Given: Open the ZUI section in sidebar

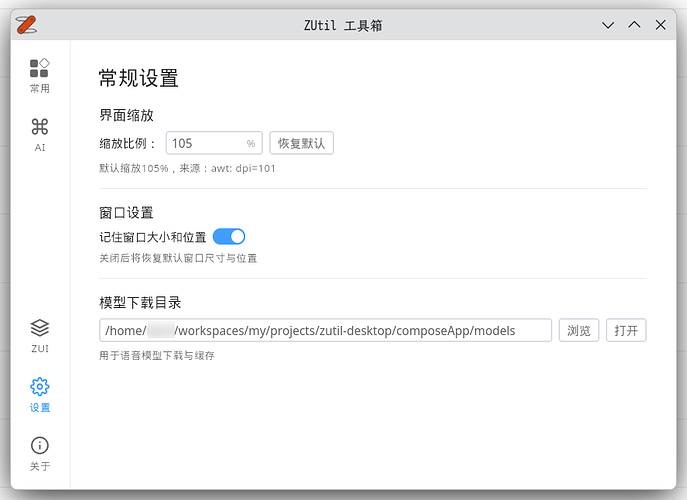Looking at the screenshot, I should (39, 336).
